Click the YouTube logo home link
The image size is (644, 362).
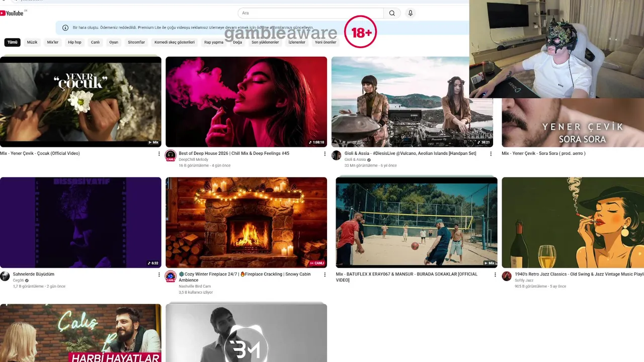tap(12, 13)
